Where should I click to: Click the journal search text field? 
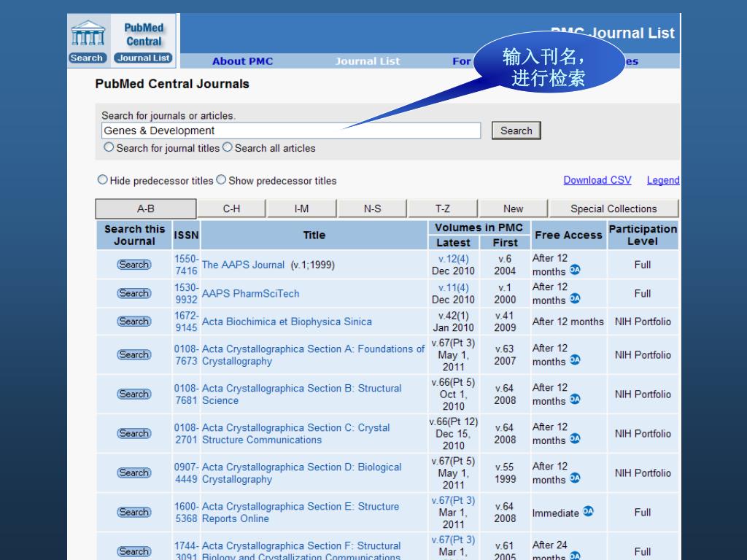click(290, 131)
